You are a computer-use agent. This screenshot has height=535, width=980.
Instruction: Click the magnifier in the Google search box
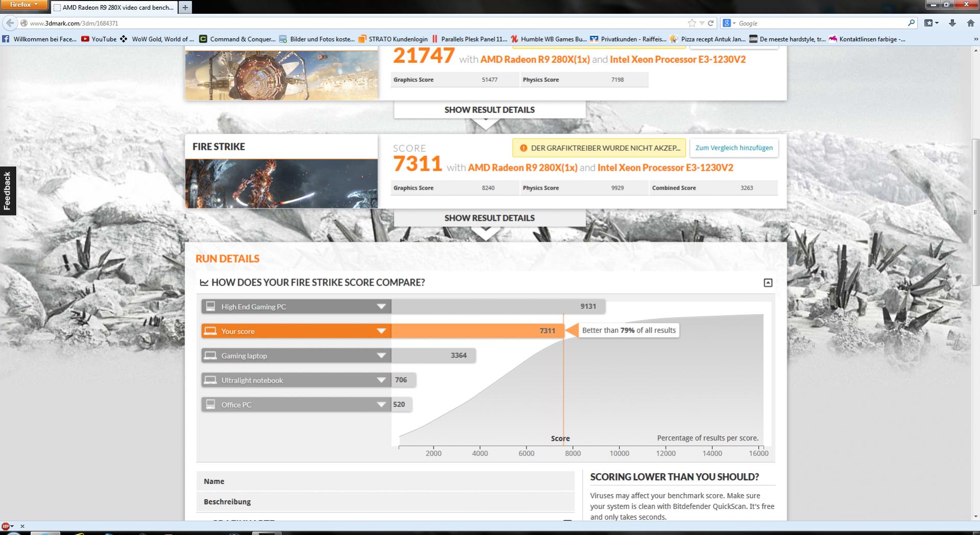912,23
